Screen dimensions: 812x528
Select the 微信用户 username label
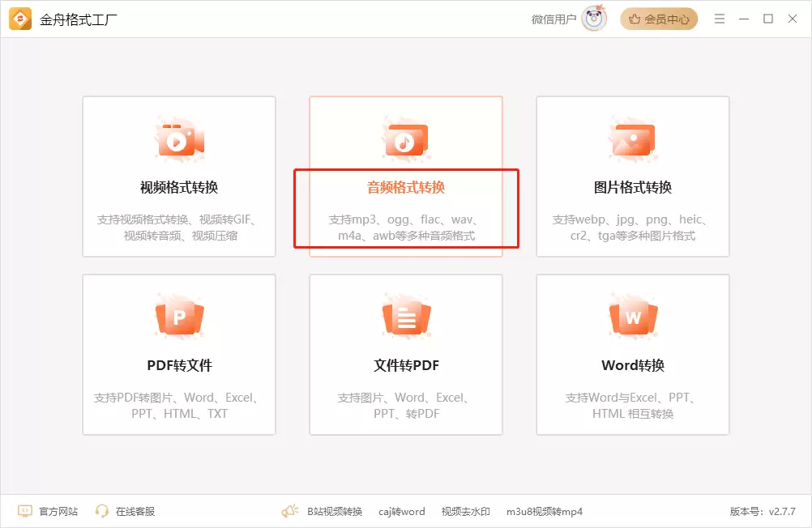tap(553, 19)
